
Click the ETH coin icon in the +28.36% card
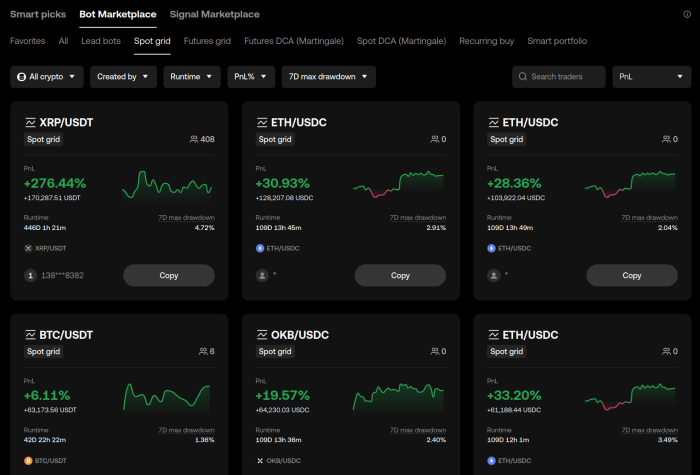[x=492, y=248]
